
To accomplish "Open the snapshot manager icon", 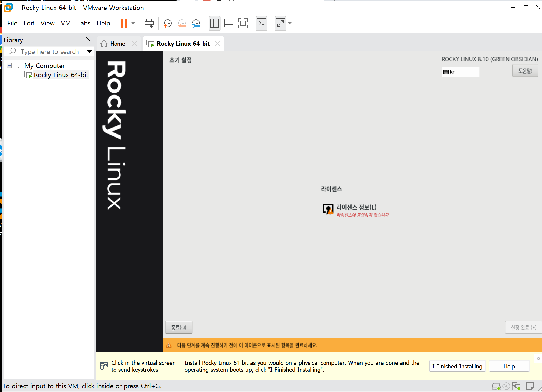I will pos(196,23).
